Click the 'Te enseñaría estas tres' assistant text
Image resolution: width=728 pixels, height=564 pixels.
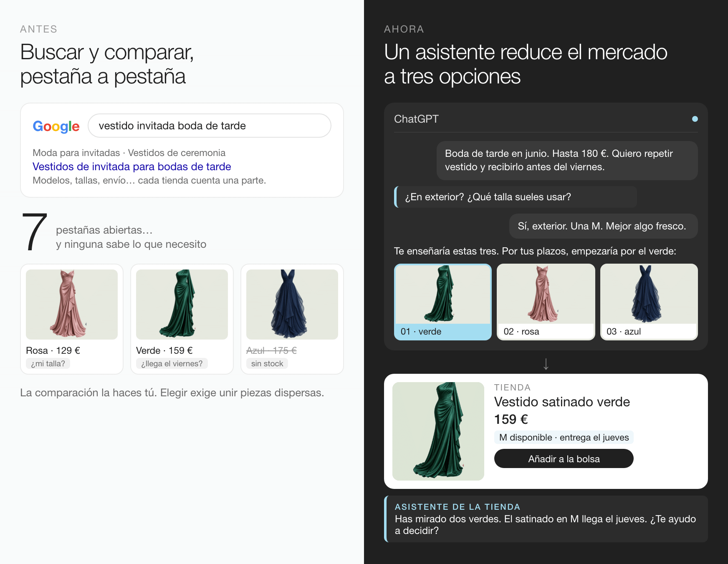click(x=535, y=251)
